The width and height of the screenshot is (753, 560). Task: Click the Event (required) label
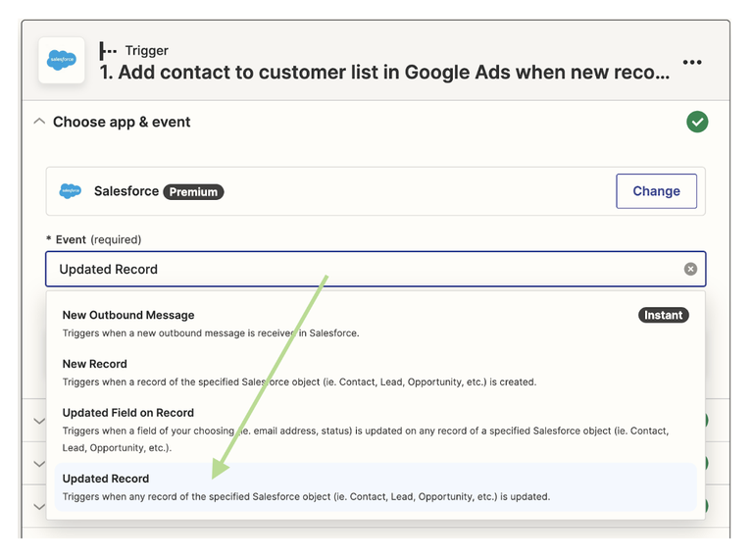tap(94, 239)
